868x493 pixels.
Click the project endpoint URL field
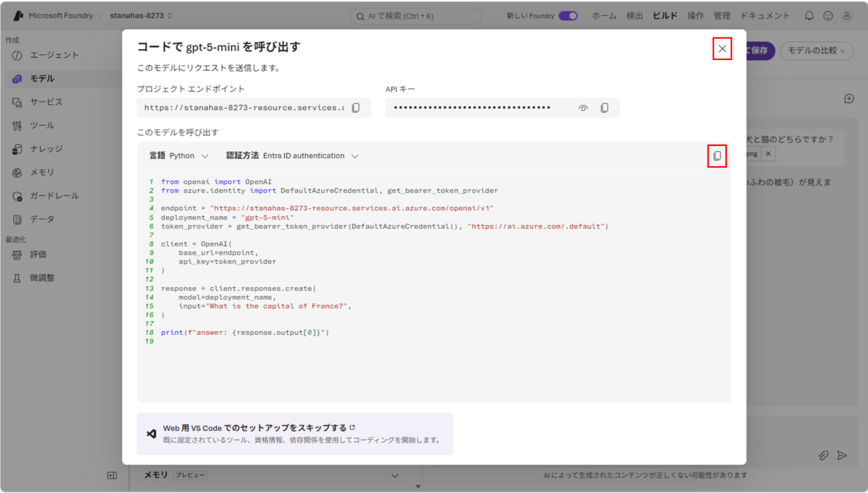[x=254, y=108]
